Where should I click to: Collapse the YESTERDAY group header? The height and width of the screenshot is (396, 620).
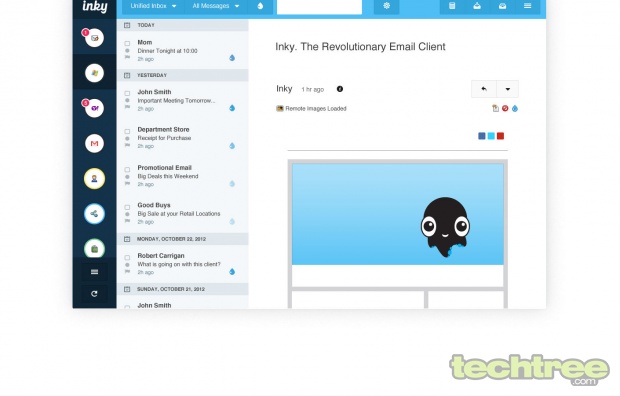click(183, 75)
